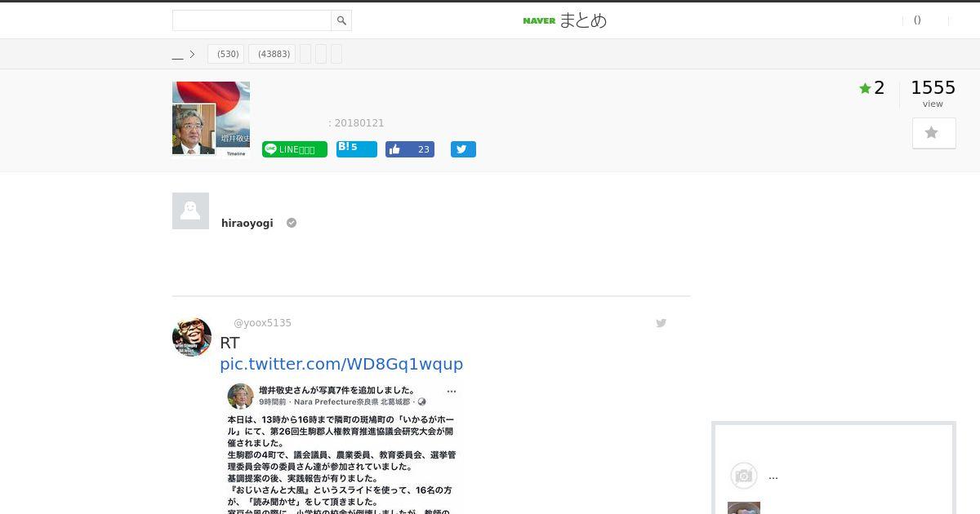Screen dimensions: 980x514
Task: Open the @yoox5135 user avatar
Action: pyautogui.click(x=192, y=337)
